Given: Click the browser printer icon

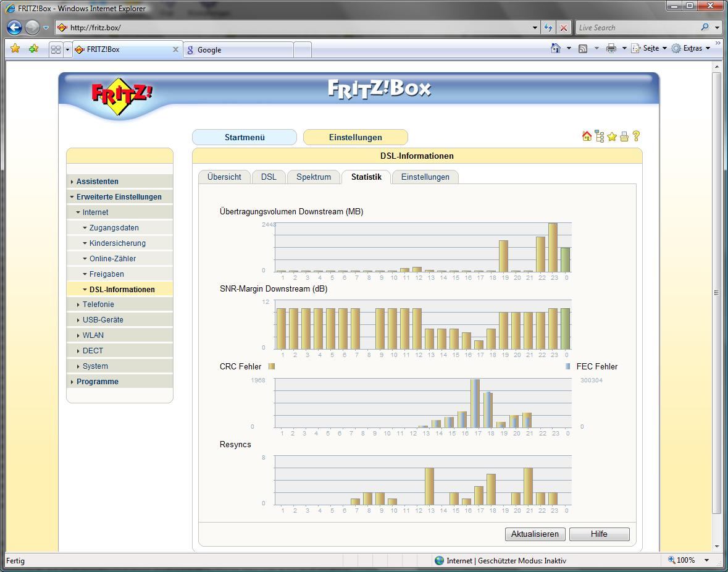Looking at the screenshot, I should click(611, 48).
